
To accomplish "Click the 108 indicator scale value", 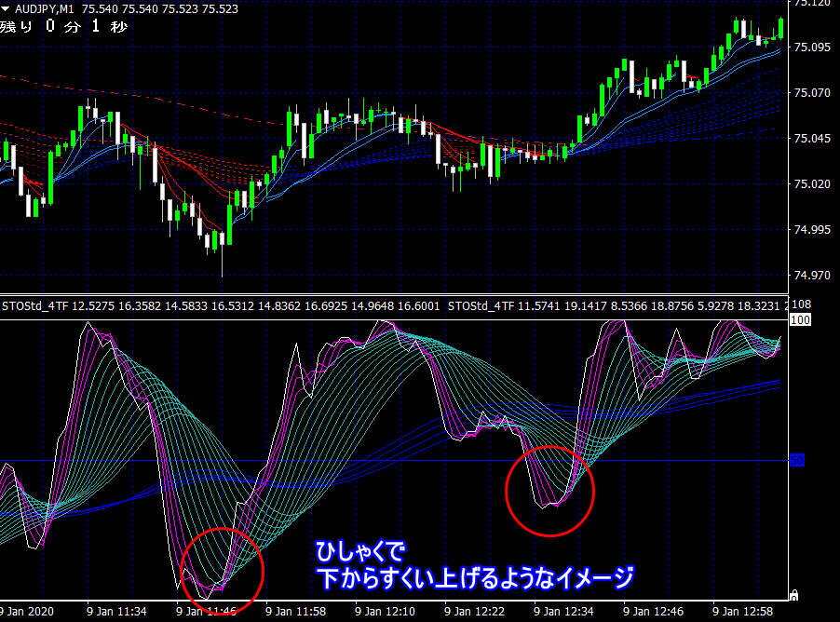I will (x=802, y=304).
